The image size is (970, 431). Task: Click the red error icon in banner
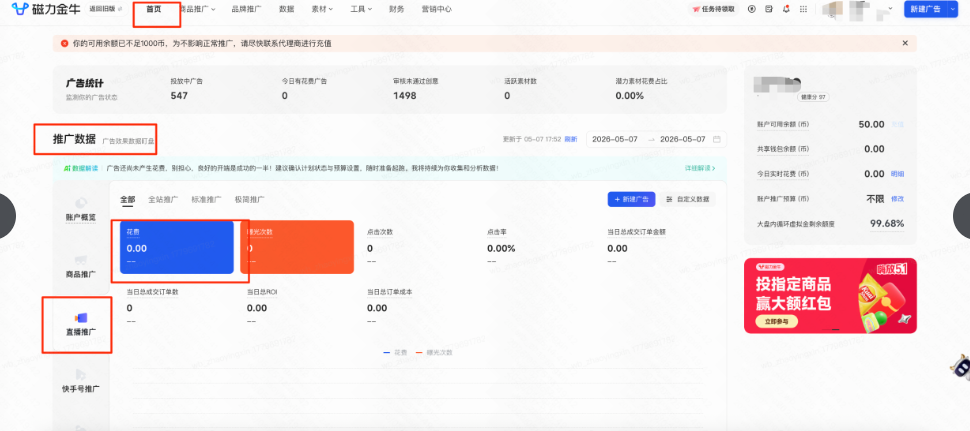64,43
